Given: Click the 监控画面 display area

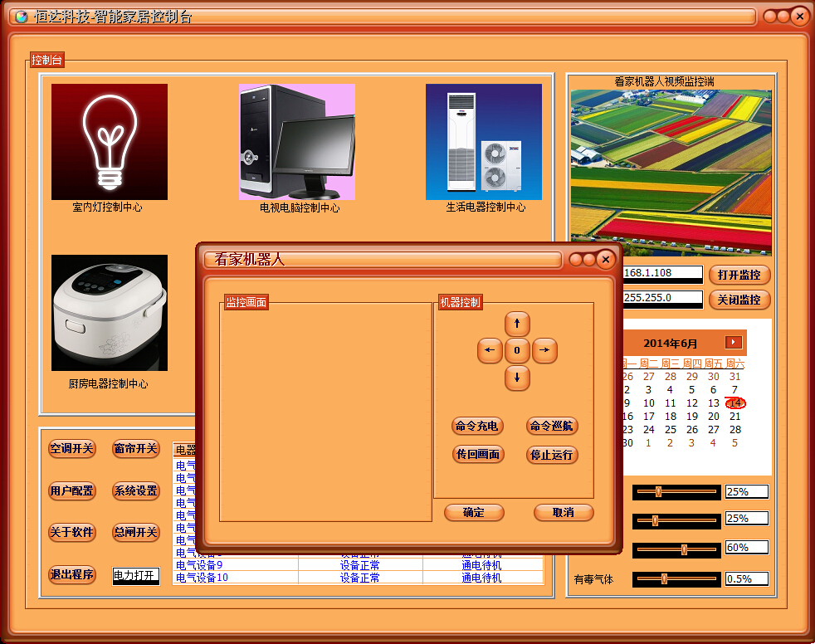Looking at the screenshot, I should pos(326,412).
